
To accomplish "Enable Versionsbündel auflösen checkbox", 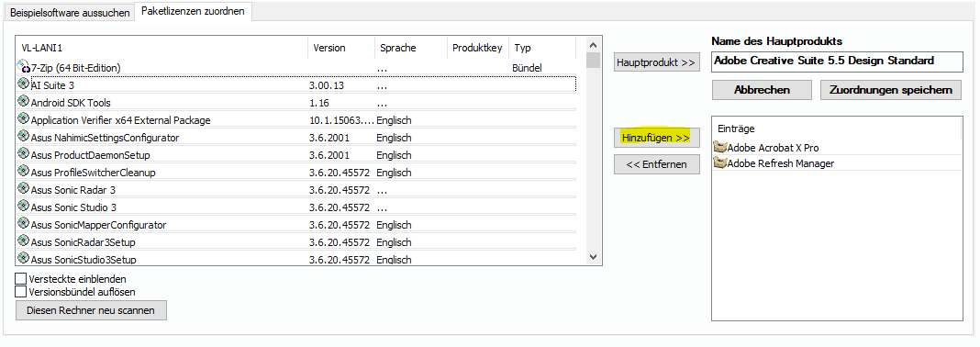I will [20, 291].
